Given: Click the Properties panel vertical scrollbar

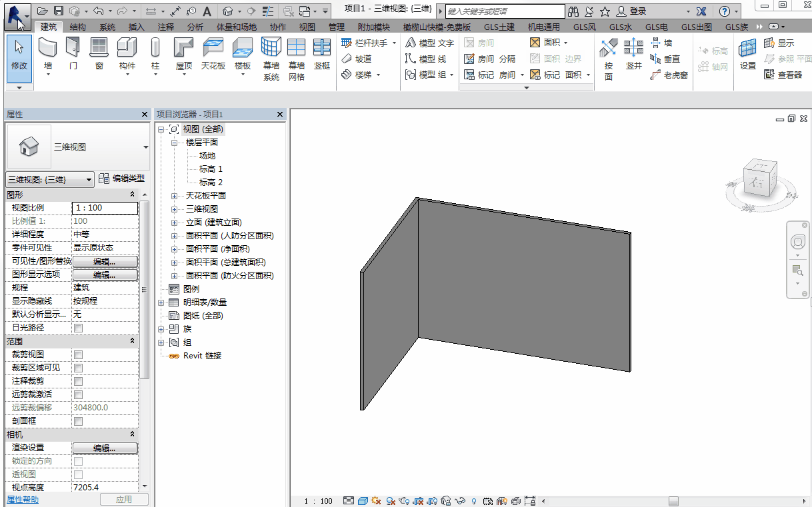Looking at the screenshot, I should pos(145,290).
